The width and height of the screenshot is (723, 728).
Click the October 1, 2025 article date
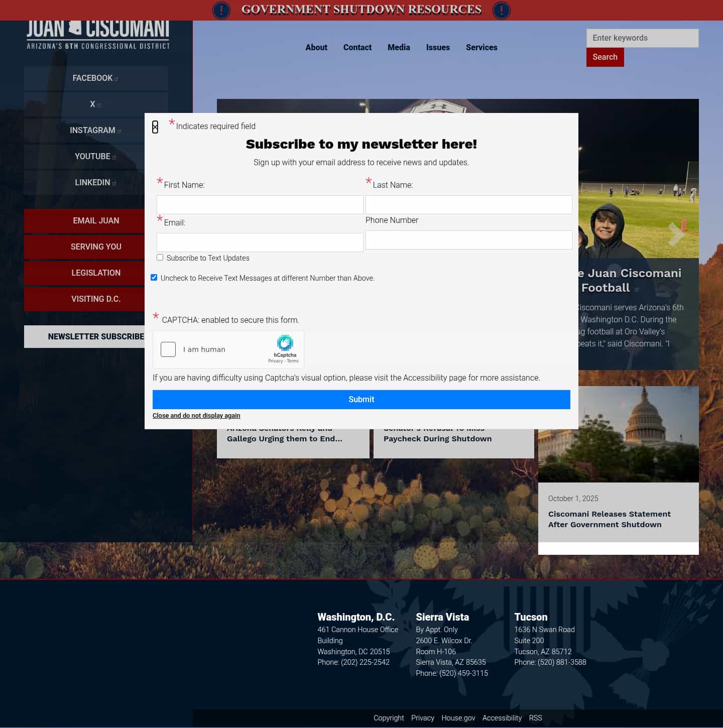[x=573, y=499]
